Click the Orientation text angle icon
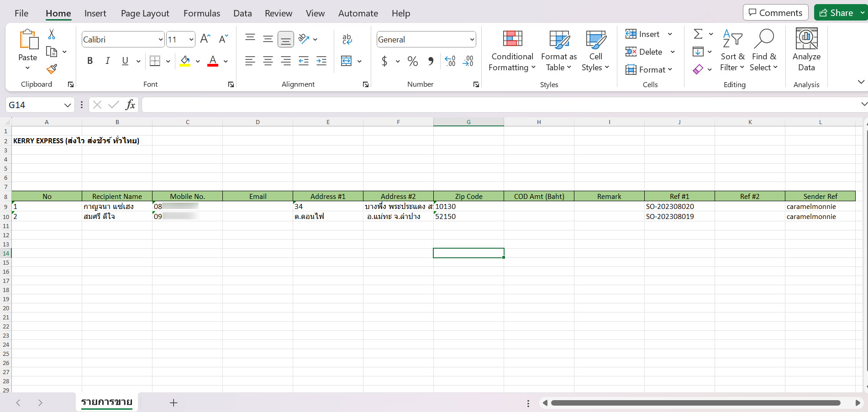The height and width of the screenshot is (412, 868). click(304, 39)
